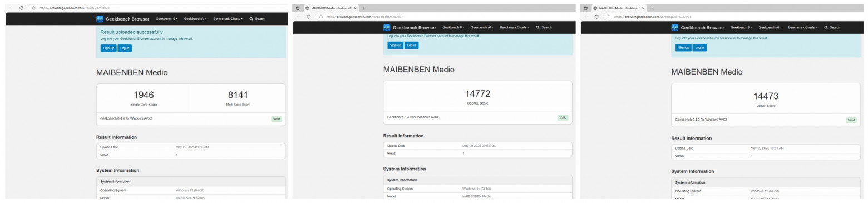Screen dimensions: 868x203
Task: Click Windows 11 (64-bit) value in OpenCL window
Action: coord(476,189)
